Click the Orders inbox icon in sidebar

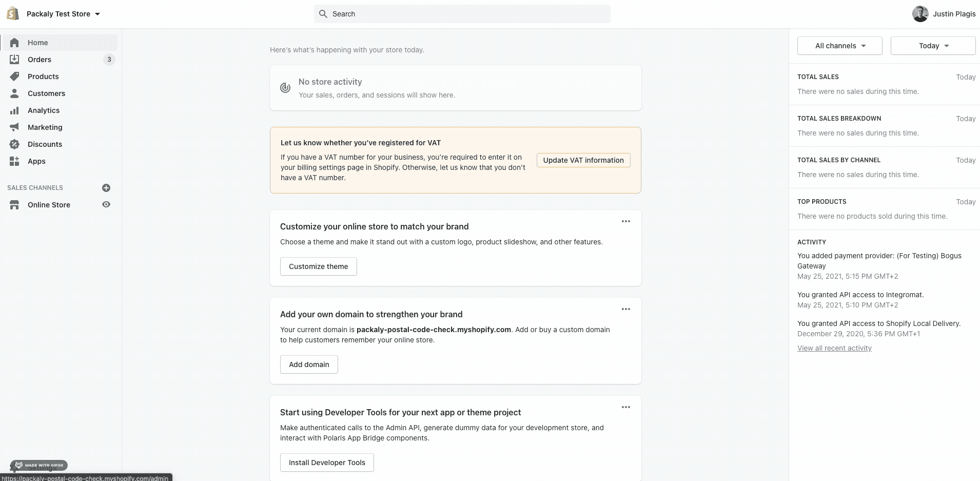pos(14,60)
